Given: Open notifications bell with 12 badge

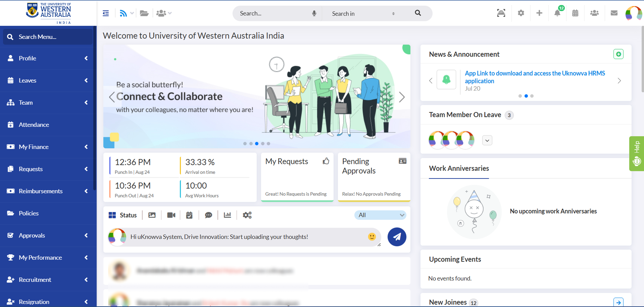Looking at the screenshot, I should point(557,13).
